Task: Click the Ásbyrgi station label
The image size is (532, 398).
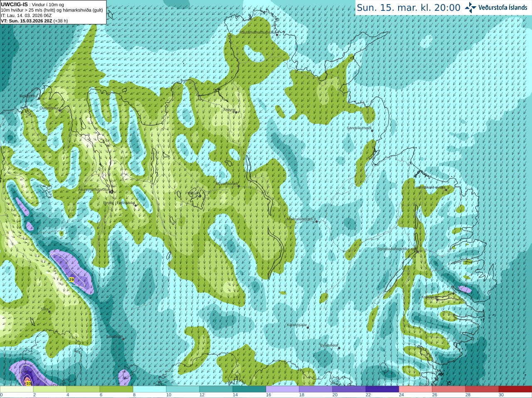Action: [x=229, y=110]
